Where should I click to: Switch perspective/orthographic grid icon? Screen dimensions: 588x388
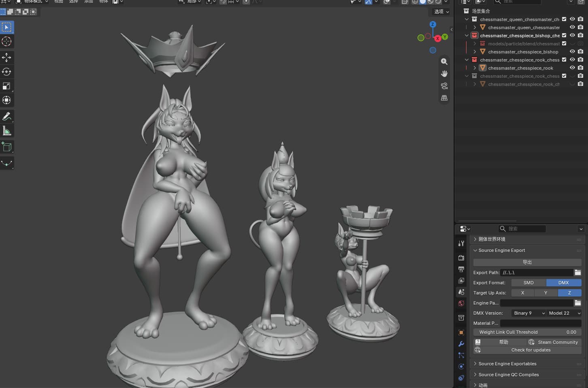[444, 98]
